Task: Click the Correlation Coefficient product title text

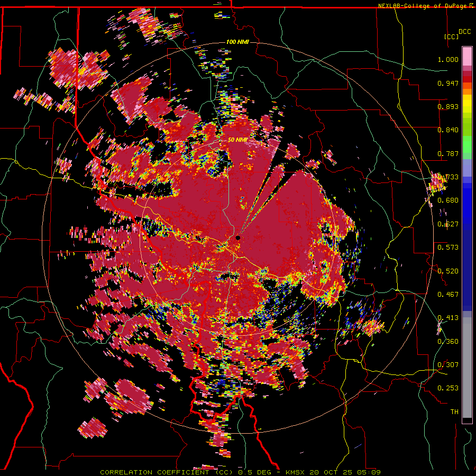Action: pyautogui.click(x=167, y=472)
